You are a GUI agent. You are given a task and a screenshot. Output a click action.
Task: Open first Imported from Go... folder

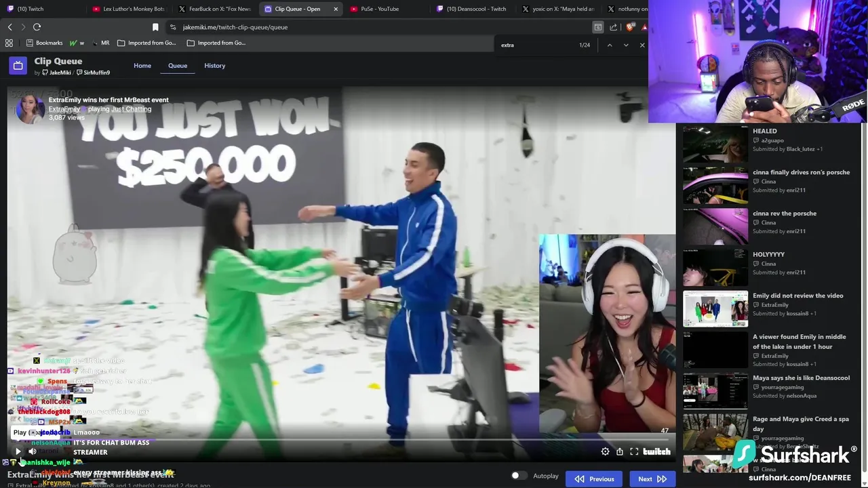[146, 43]
